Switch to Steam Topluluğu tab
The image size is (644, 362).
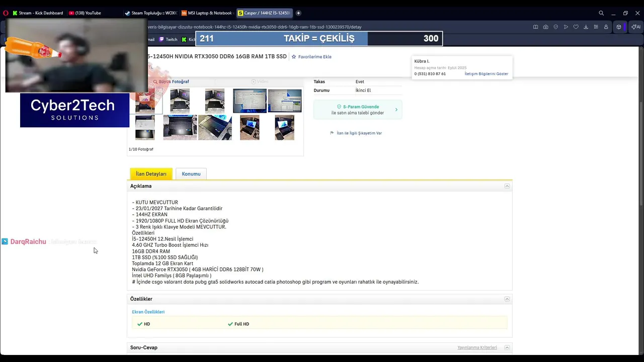150,13
